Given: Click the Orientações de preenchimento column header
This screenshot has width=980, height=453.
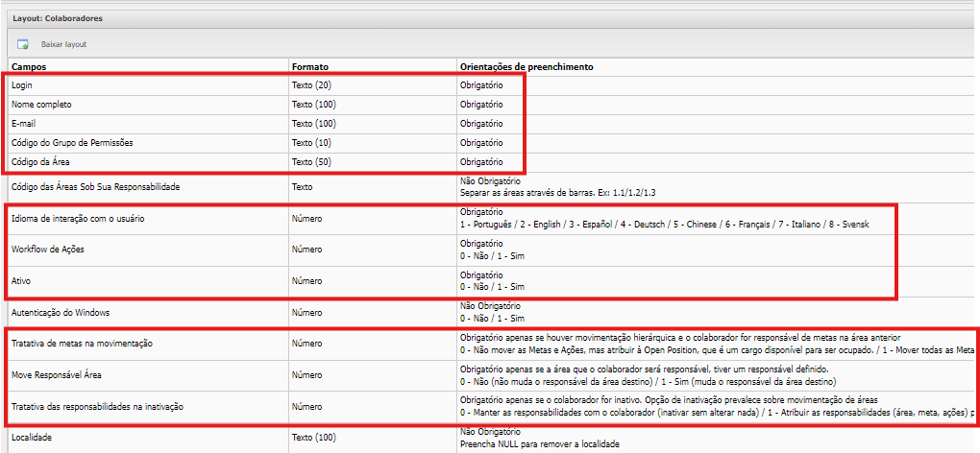Looking at the screenshot, I should point(527,67).
